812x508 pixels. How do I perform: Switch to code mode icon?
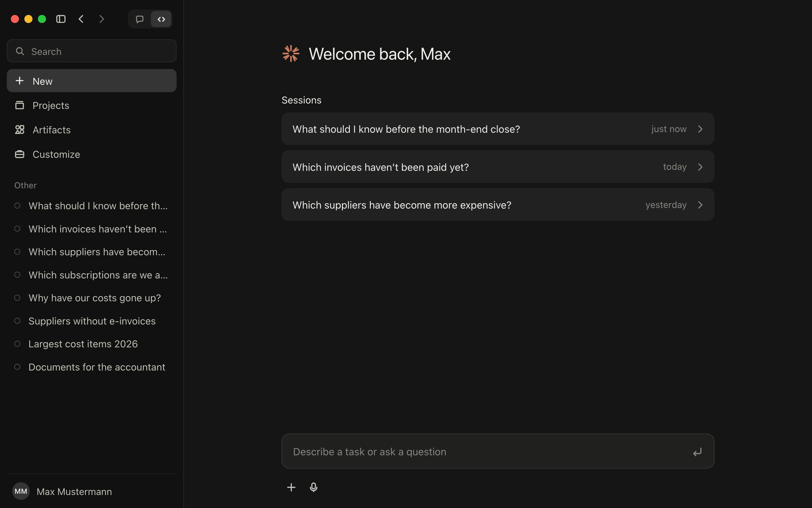[161, 19]
